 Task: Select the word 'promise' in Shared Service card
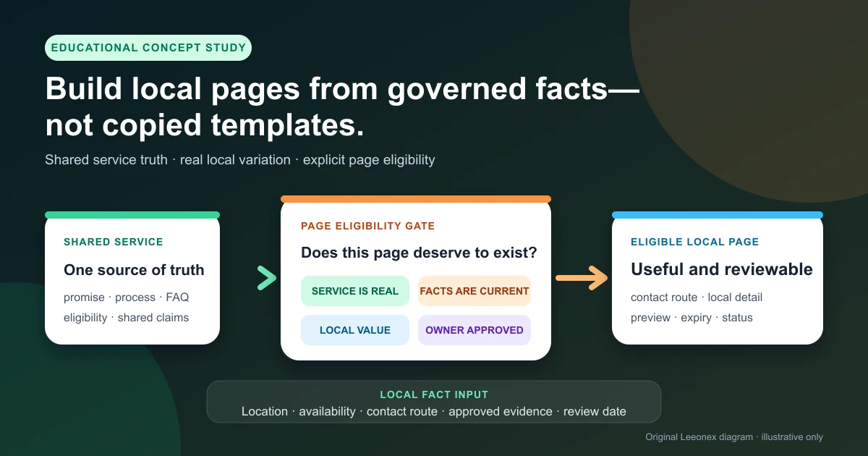pos(84,297)
